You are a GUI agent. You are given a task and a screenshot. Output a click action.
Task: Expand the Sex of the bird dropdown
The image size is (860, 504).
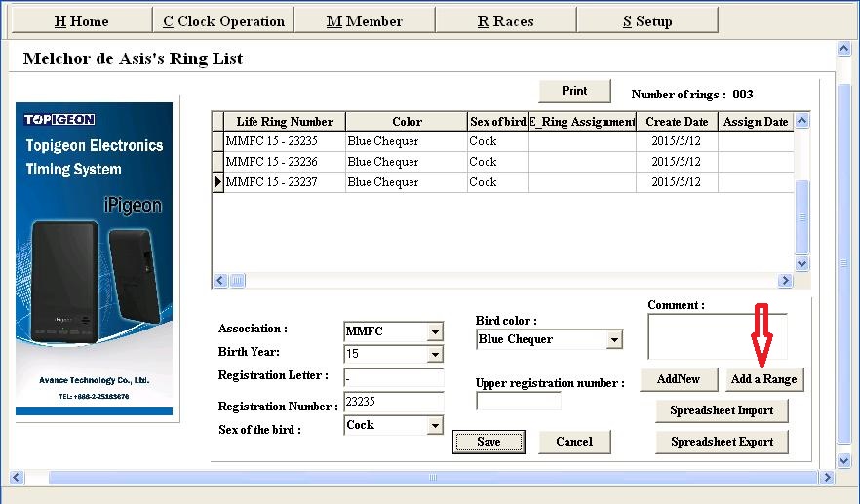pos(435,426)
